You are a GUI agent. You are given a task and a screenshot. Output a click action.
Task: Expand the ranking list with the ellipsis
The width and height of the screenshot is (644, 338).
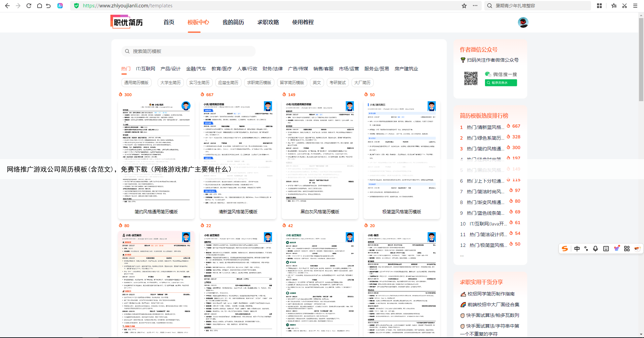coord(462,255)
